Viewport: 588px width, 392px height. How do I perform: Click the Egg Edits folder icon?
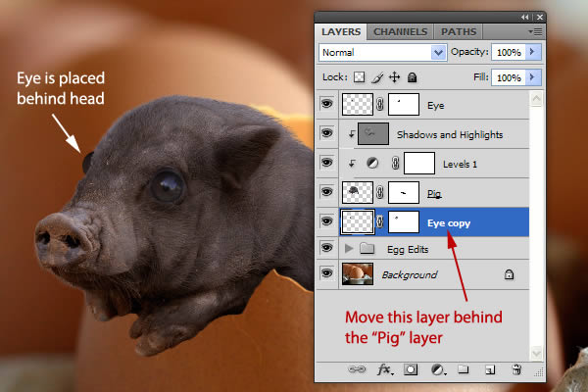point(367,248)
